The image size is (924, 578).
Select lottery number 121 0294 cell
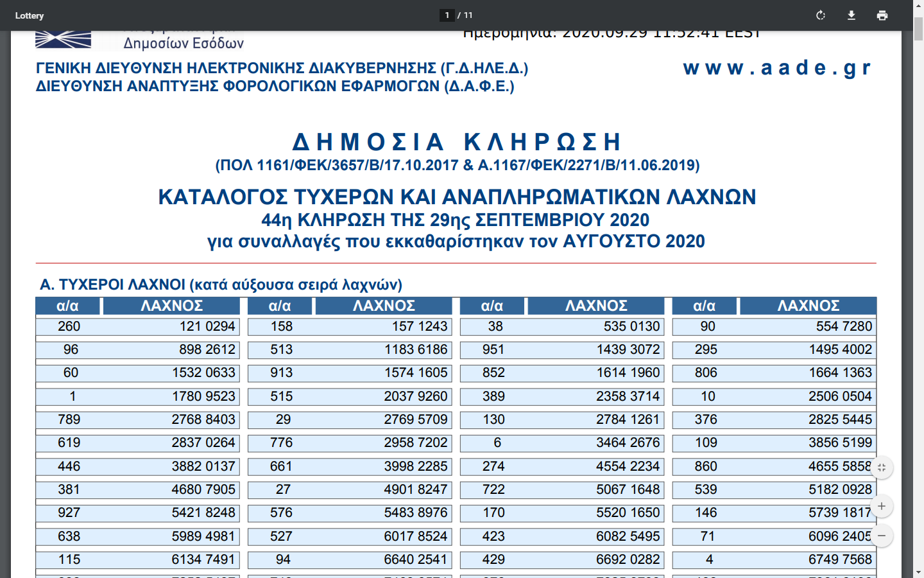tap(207, 326)
